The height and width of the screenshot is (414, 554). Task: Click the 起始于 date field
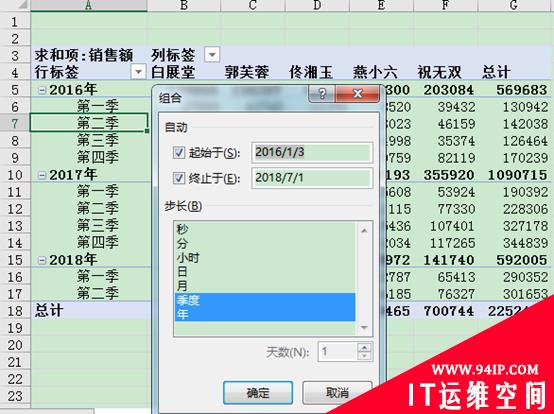click(x=312, y=152)
